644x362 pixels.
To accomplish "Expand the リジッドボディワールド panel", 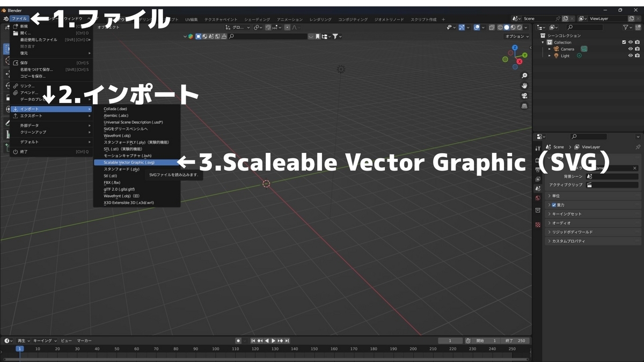I will click(593, 232).
